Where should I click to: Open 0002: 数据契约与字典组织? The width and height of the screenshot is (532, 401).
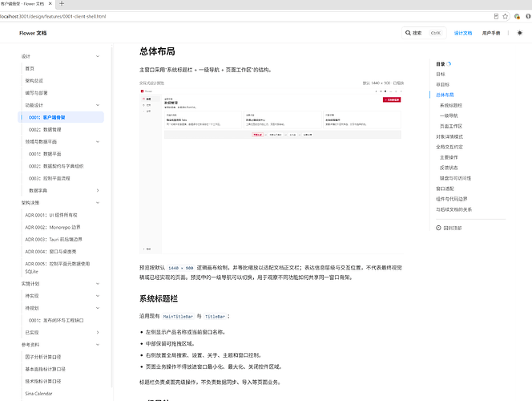56,166
